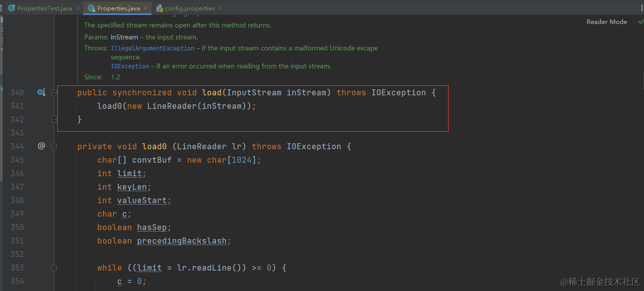Select the Properties.java editor tab

point(119,8)
